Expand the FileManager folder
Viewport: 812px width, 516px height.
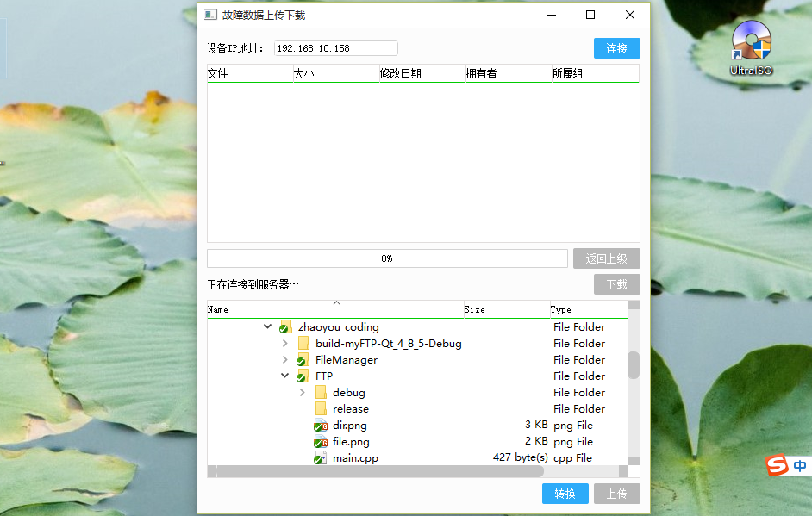[x=284, y=360]
